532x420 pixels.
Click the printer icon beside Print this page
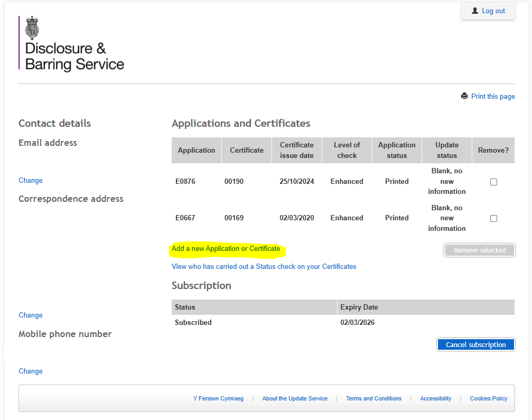tap(464, 96)
